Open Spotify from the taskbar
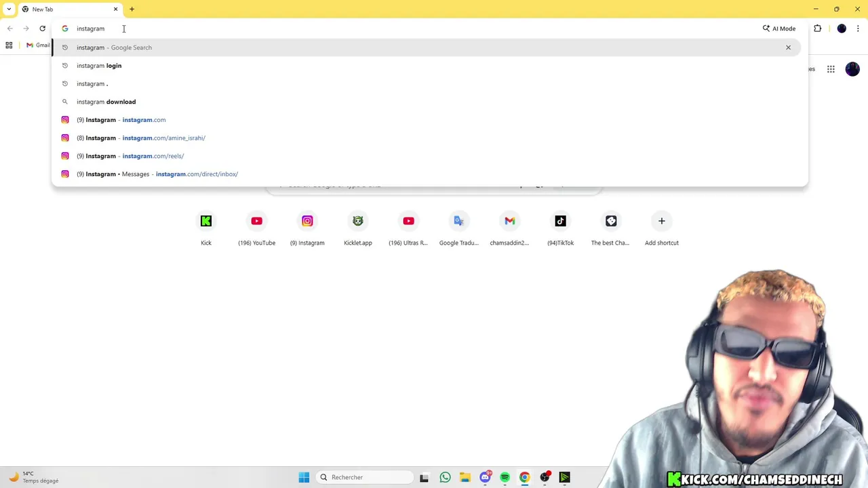The height and width of the screenshot is (488, 868). (505, 477)
